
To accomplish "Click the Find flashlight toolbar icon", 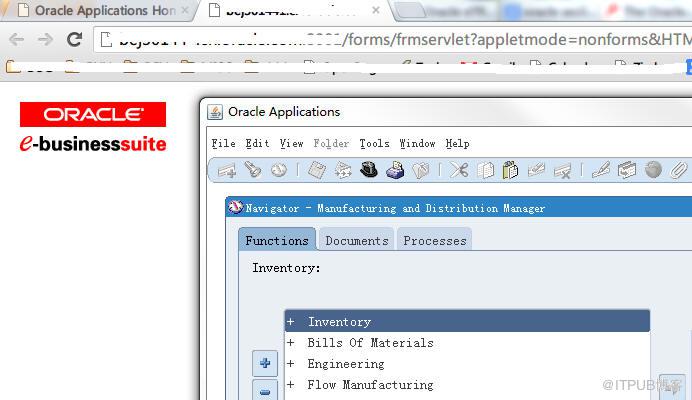I will tap(253, 170).
